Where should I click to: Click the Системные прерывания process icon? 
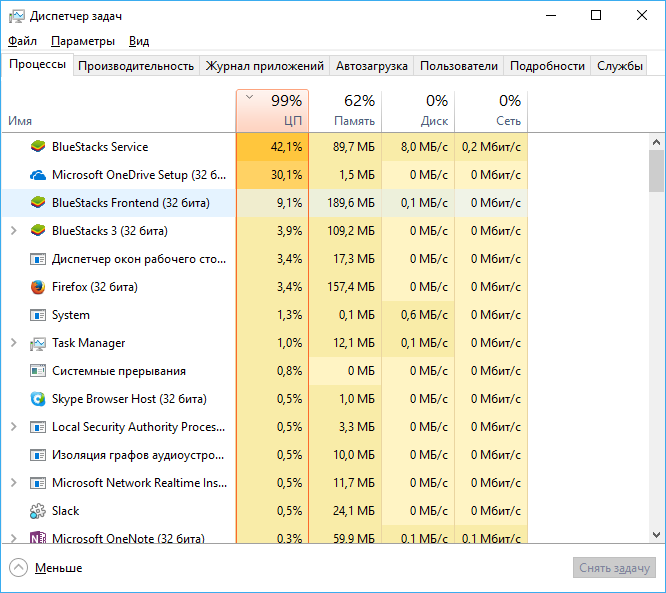[38, 371]
